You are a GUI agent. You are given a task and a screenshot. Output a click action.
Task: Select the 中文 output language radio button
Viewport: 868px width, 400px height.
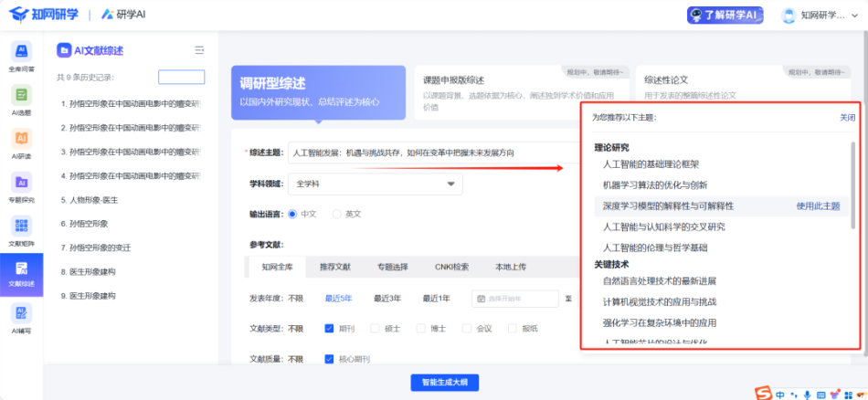[293, 214]
